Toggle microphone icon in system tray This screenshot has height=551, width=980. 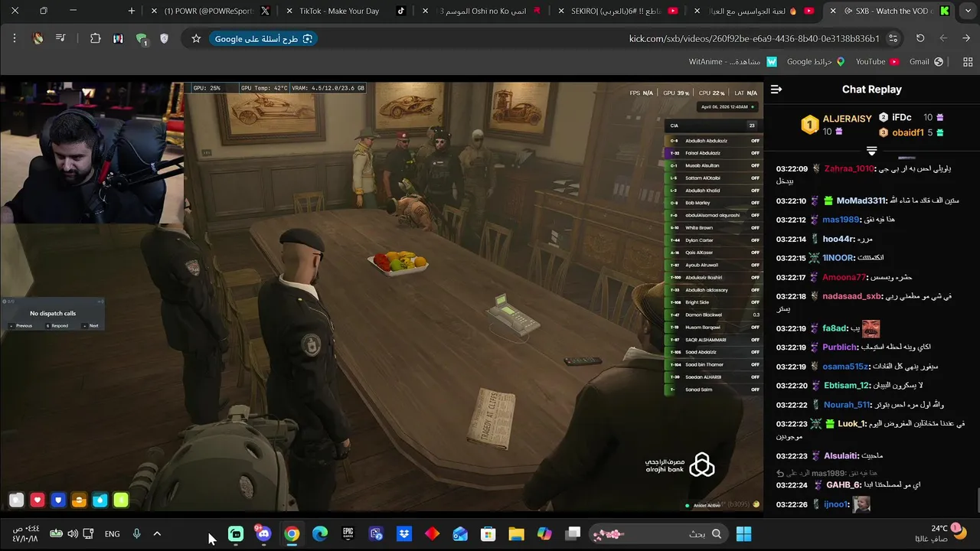(136, 533)
